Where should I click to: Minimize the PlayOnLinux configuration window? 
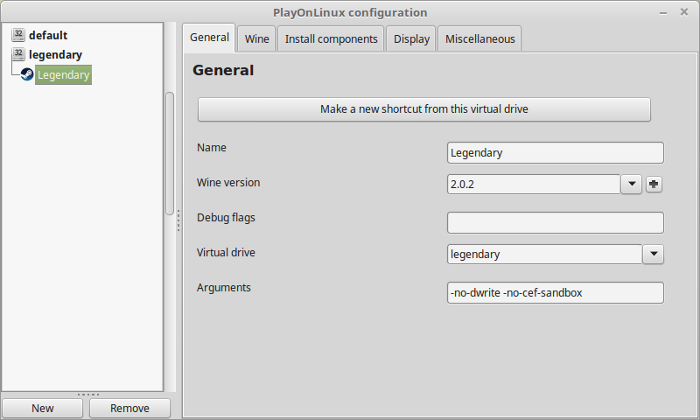663,13
